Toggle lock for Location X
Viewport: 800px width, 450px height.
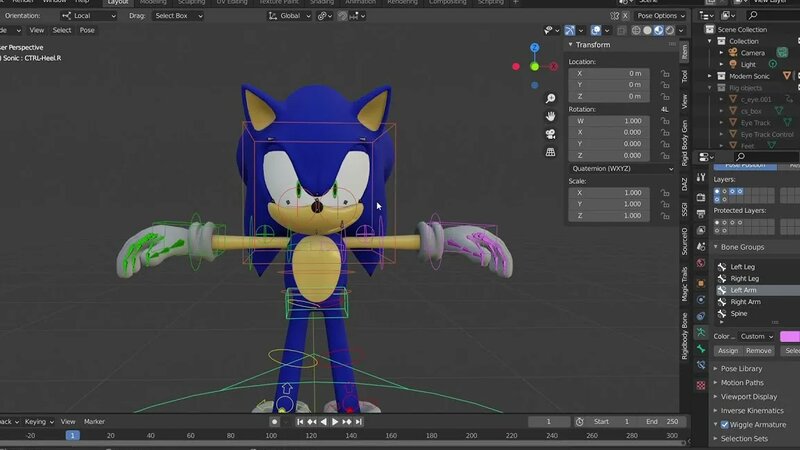[665, 73]
